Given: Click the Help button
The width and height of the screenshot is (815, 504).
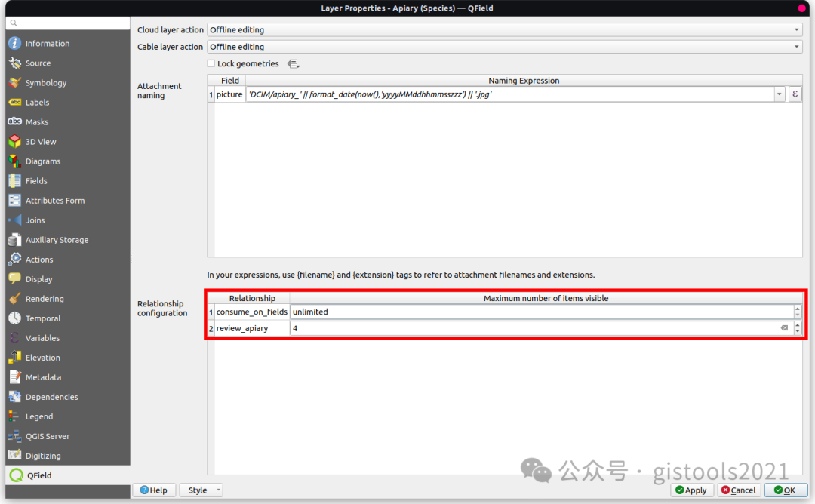Looking at the screenshot, I should point(154,490).
